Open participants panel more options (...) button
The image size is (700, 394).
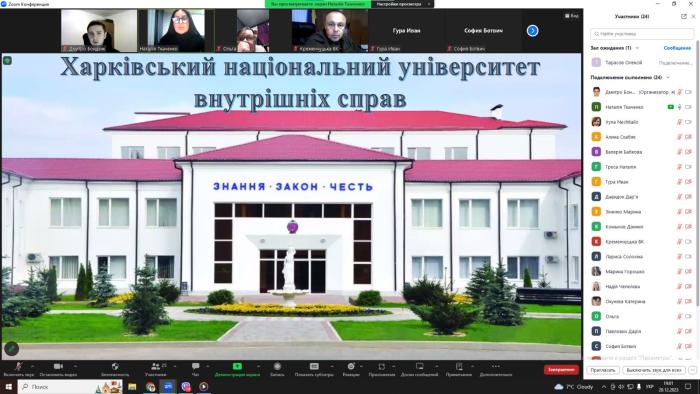point(692,370)
